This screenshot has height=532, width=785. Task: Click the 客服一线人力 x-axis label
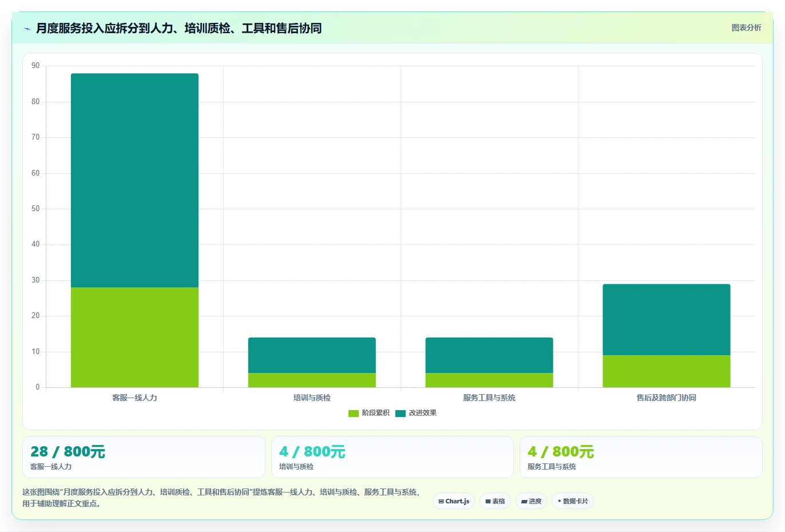[x=134, y=398]
